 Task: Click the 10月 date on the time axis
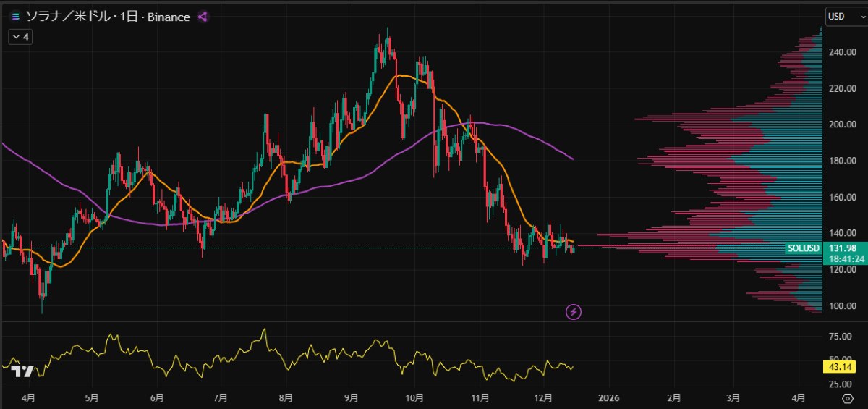point(414,398)
